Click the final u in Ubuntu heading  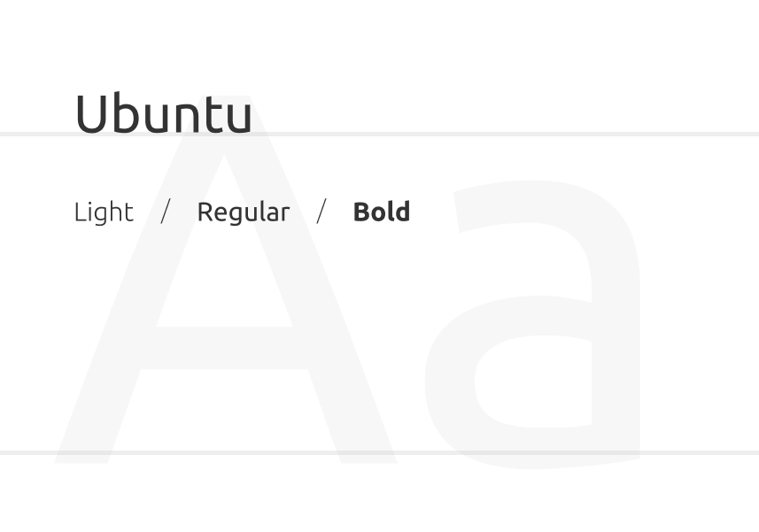click(x=240, y=120)
